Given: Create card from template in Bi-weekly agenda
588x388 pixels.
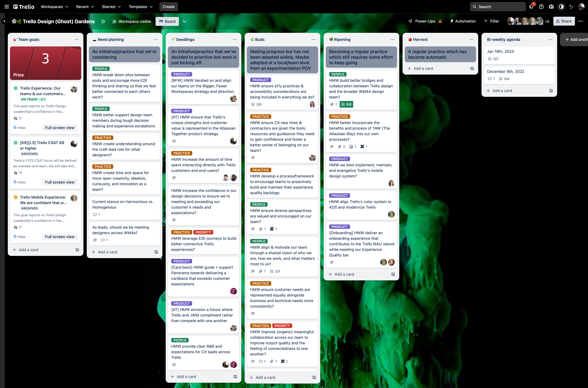Looking at the screenshot, I should coord(551,91).
